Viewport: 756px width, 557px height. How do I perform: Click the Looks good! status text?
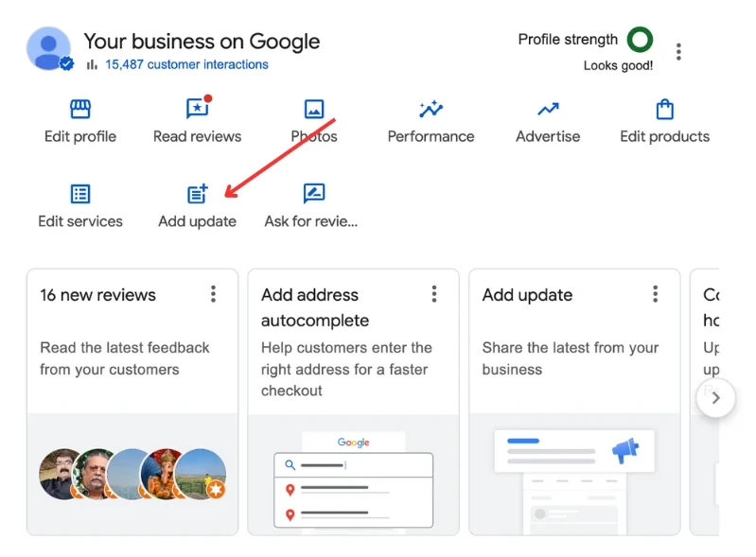coord(618,65)
